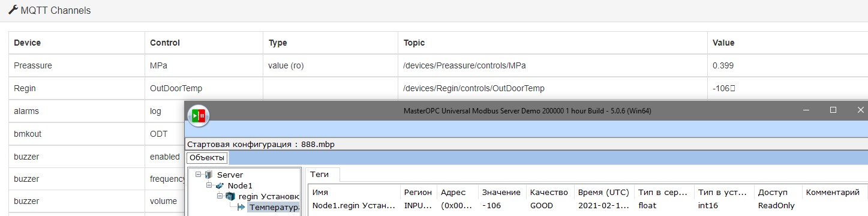Screen dimensions: 868x216
Task: Click the MasterOPC start/stop round icon
Action: coord(199,115)
